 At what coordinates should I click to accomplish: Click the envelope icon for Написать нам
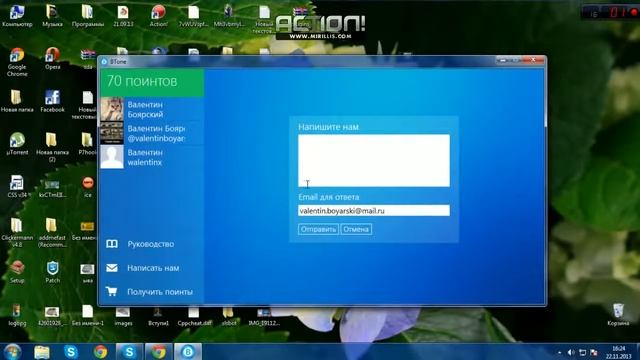[x=112, y=268]
